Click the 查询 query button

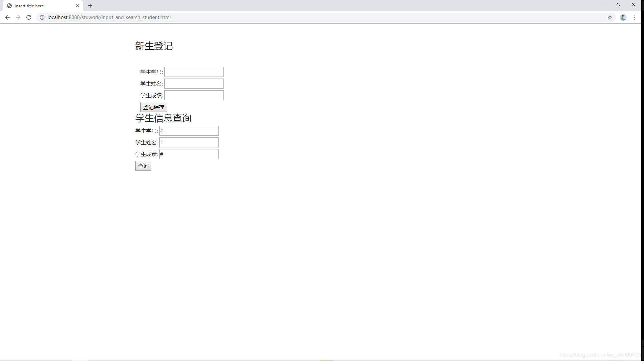(143, 166)
